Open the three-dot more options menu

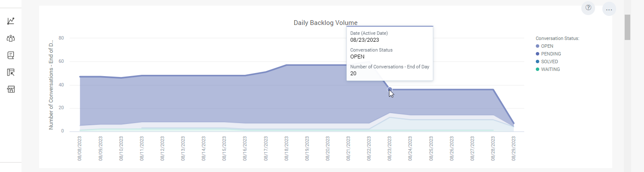[x=609, y=9]
